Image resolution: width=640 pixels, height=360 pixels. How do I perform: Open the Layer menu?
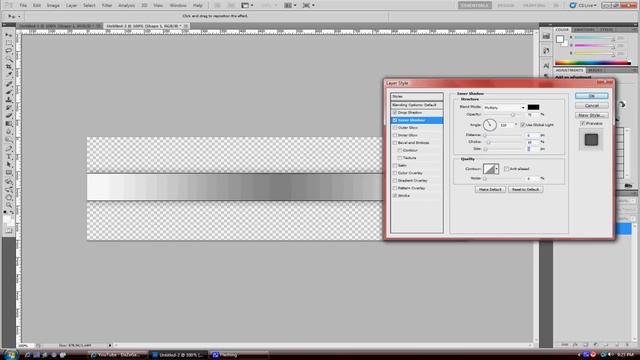[x=71, y=5]
